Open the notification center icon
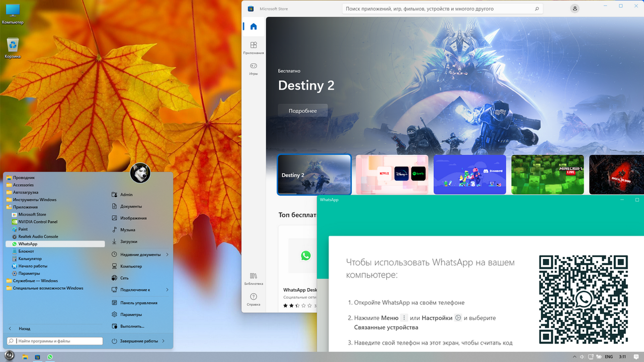The height and width of the screenshot is (362, 644). (636, 356)
